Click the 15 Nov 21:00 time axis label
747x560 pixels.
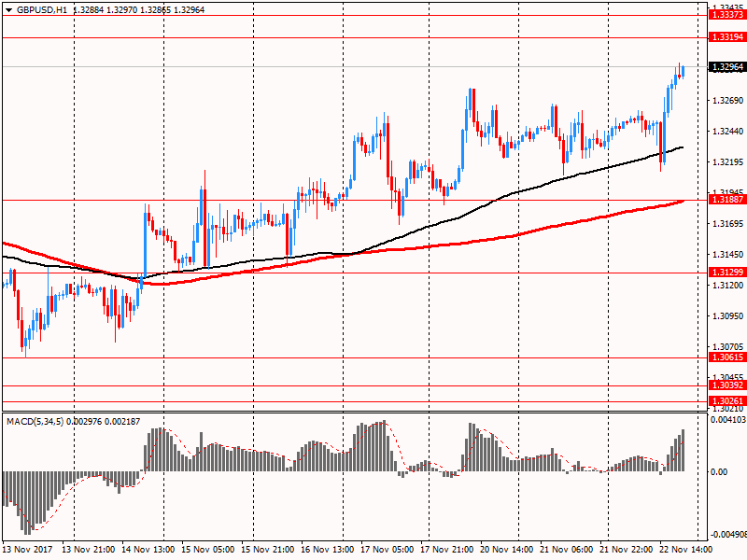pos(268,550)
